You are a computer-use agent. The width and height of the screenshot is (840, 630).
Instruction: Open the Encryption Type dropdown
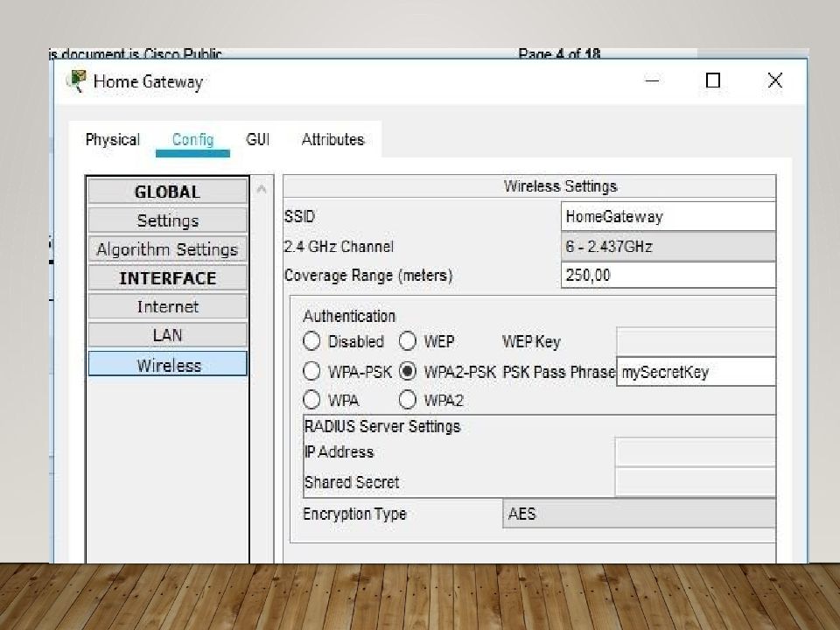coord(639,514)
